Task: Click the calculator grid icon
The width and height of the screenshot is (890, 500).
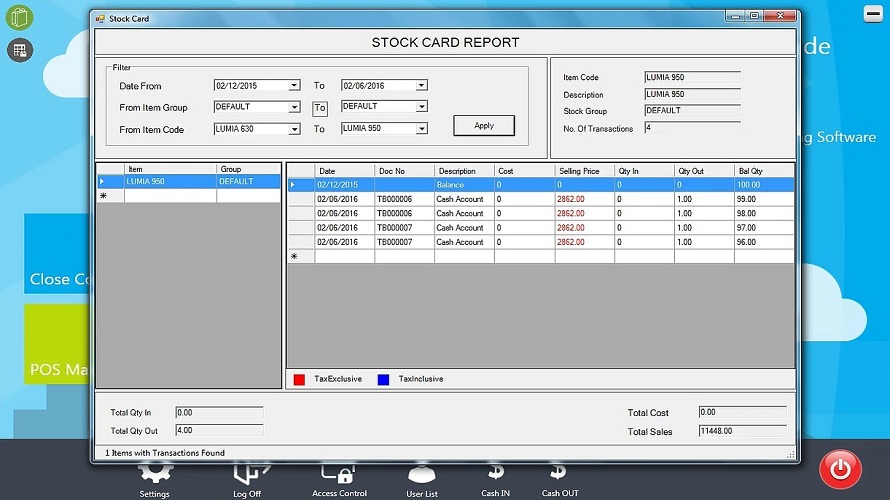Action: [x=20, y=49]
